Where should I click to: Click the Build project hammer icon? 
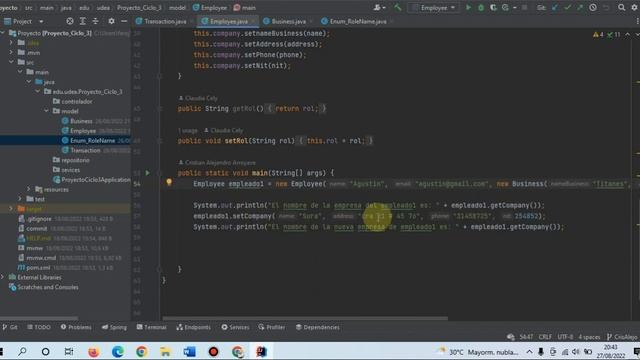[397, 7]
